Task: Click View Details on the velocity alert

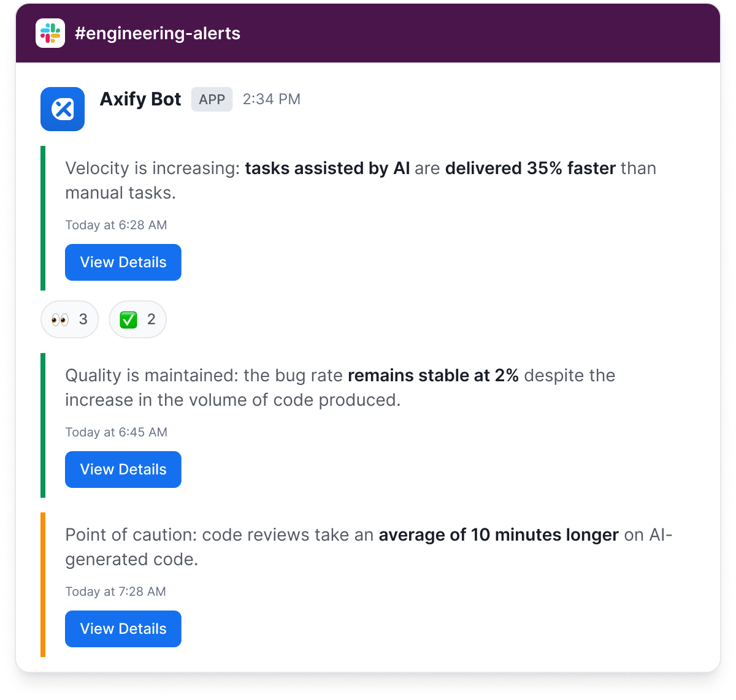Action: click(123, 262)
